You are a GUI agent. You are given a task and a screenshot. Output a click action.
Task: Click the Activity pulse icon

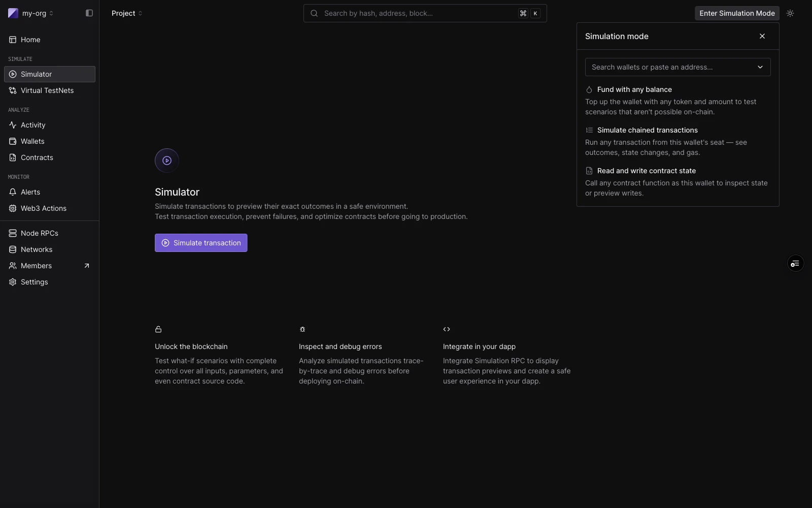(13, 125)
